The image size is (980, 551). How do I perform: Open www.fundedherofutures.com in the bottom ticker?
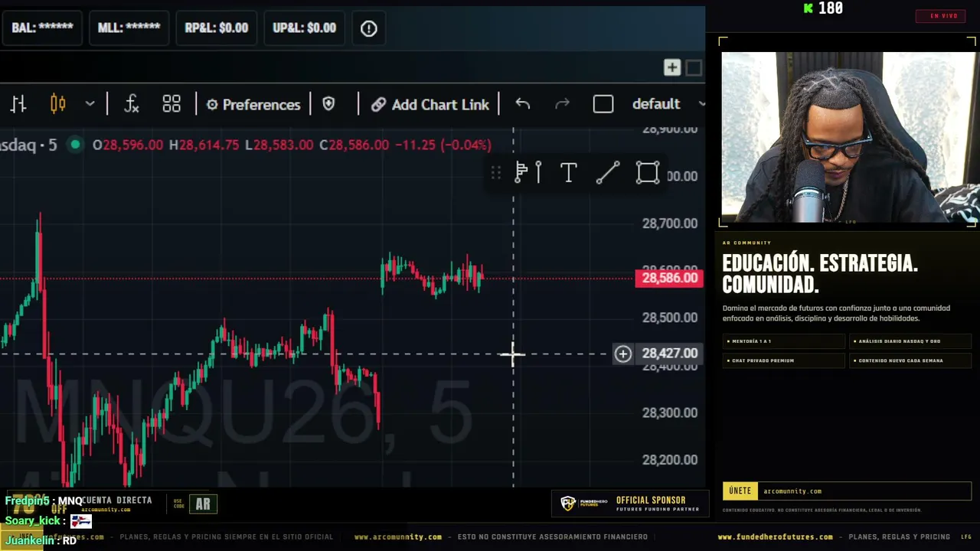tap(775, 537)
